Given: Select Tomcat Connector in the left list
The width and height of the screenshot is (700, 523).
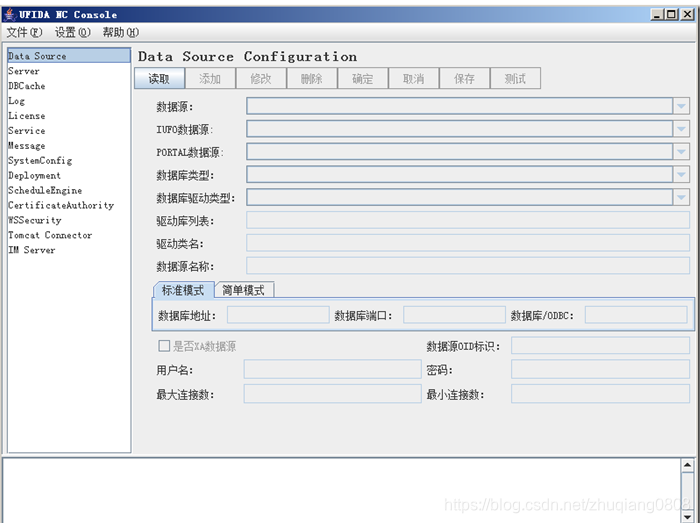Looking at the screenshot, I should (69, 235).
